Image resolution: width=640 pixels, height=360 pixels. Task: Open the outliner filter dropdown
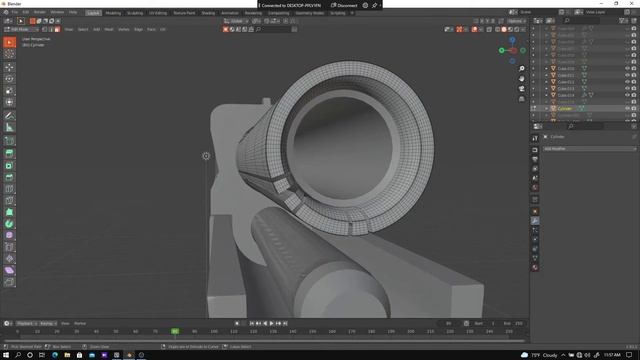[x=624, y=20]
